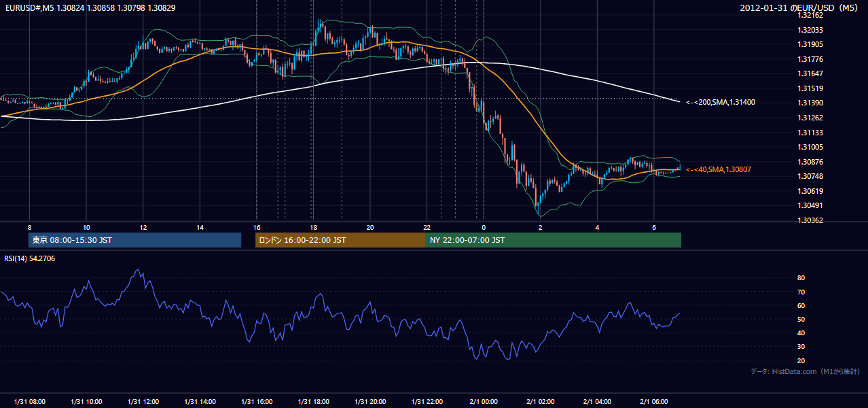Image resolution: width=868 pixels, height=408 pixels.
Task: Click hour label 16 under the price chart
Action: tap(257, 227)
